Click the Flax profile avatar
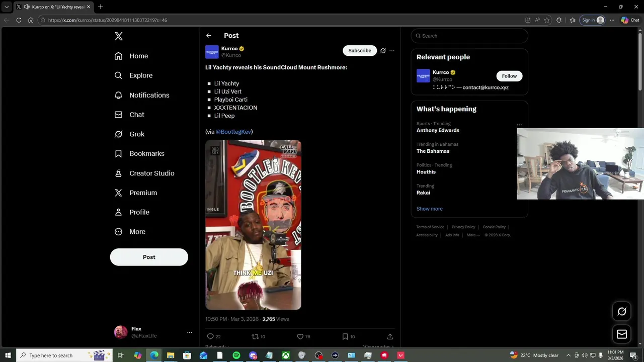This screenshot has width=644, height=362. (121, 332)
